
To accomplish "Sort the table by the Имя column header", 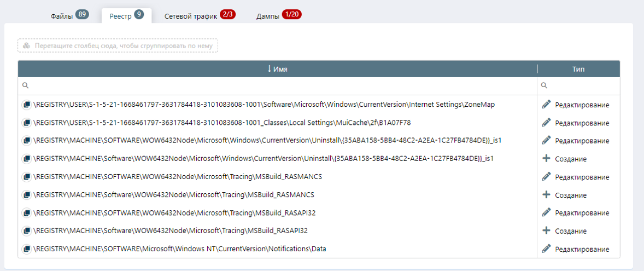I will point(278,69).
